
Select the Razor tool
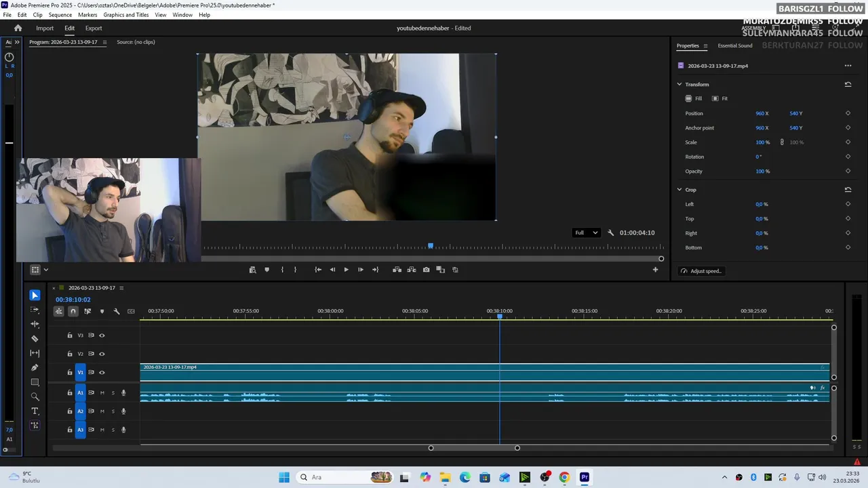tap(35, 339)
